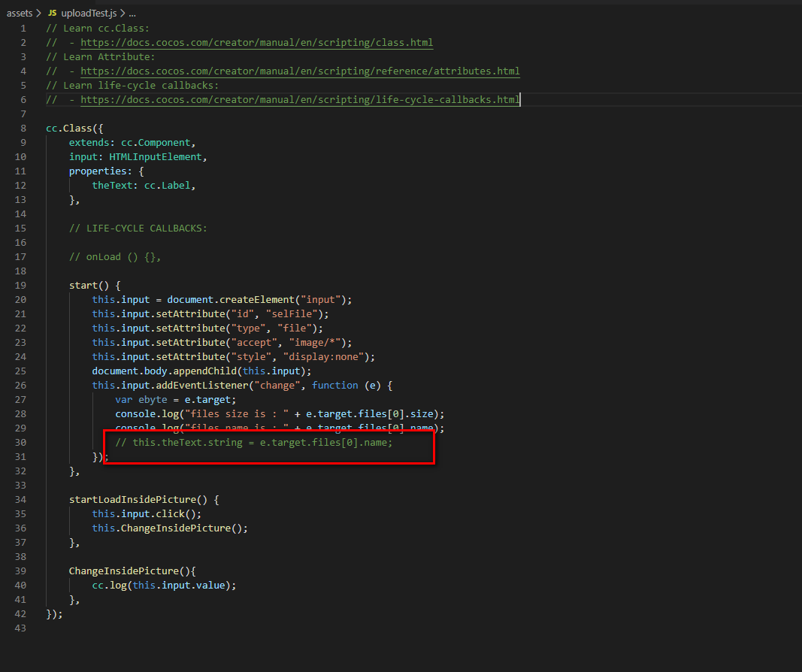This screenshot has width=802, height=672.
Task: Click the "image/*" string on line 23
Action: pos(317,343)
